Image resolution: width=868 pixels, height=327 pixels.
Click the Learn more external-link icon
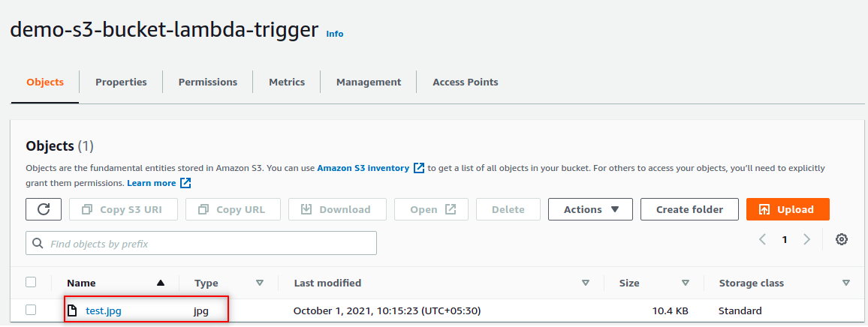click(x=185, y=183)
